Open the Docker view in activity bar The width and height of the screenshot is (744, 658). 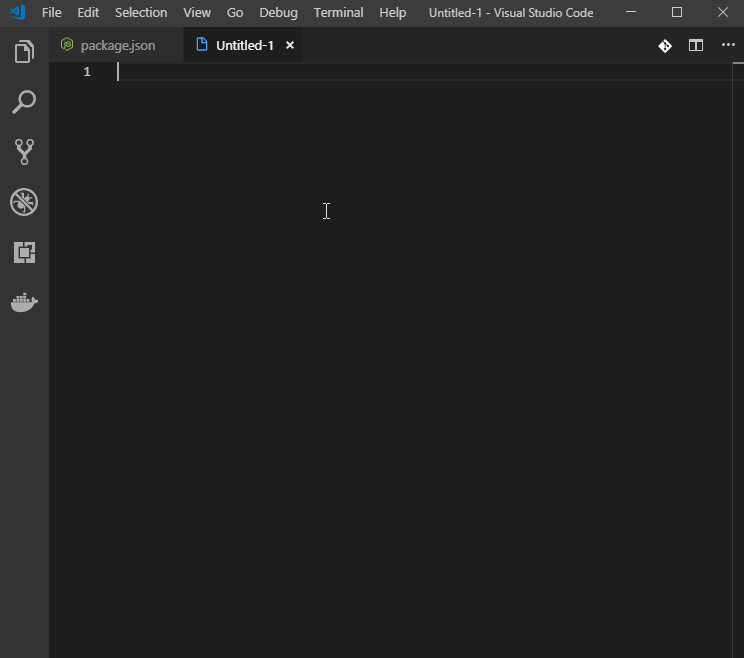24,303
